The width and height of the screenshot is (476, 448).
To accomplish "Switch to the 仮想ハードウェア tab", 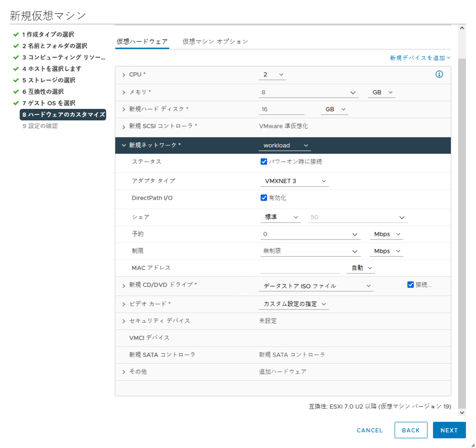I will tap(142, 42).
